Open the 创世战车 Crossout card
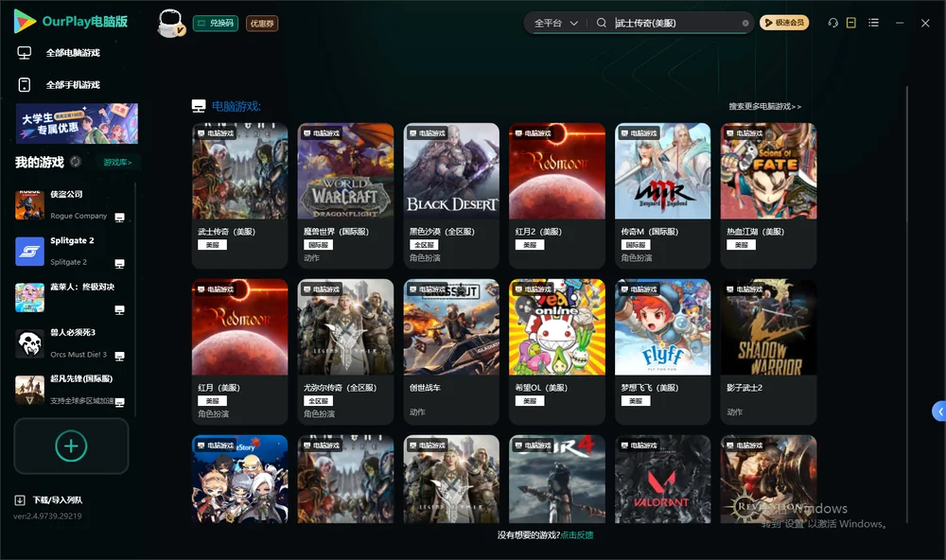 click(x=451, y=352)
